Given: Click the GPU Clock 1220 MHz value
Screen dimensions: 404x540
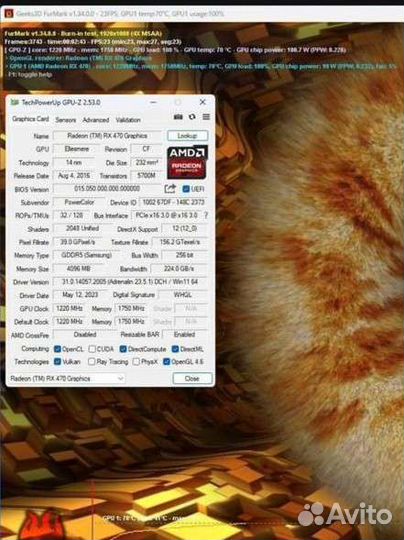Looking at the screenshot, I should coord(69,309).
